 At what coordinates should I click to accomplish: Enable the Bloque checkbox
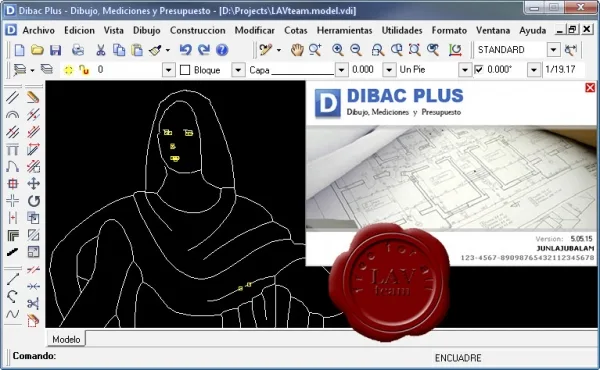(185, 70)
